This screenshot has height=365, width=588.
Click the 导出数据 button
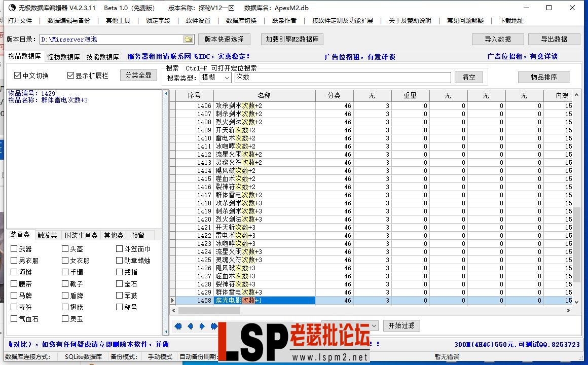pyautogui.click(x=554, y=39)
